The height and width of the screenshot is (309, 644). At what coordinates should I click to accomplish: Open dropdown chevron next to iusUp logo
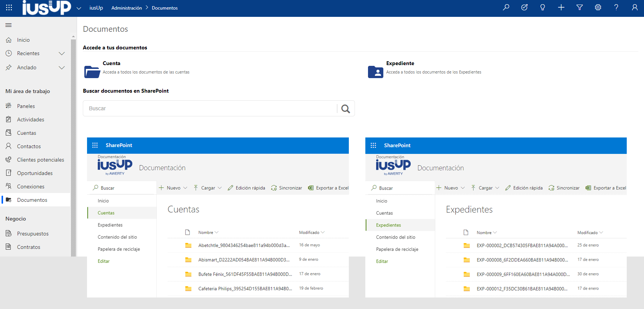[79, 8]
